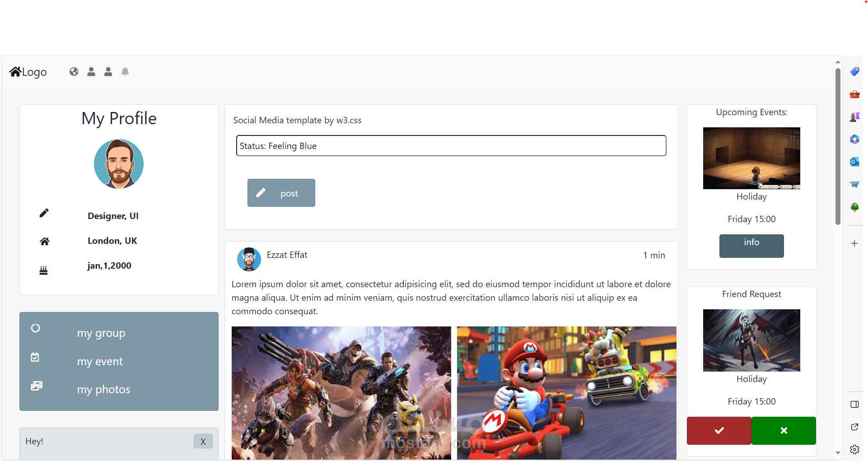The image size is (868, 461).
Task: Click the Status: Feeling Blue input field
Action: click(451, 146)
